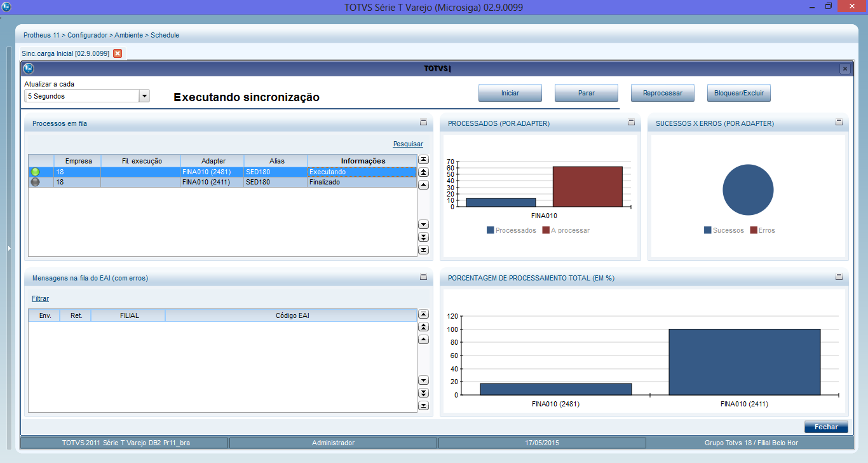The height and width of the screenshot is (463, 868).
Task: Click page-up arrow in EAI messages list
Action: [x=423, y=327]
